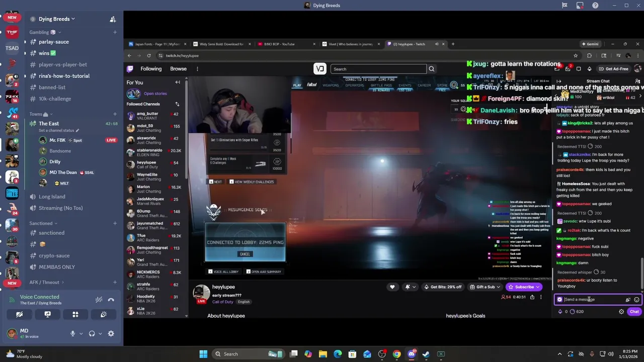Follow heart button under the stream
The width and height of the screenshot is (644, 362).
392,287
